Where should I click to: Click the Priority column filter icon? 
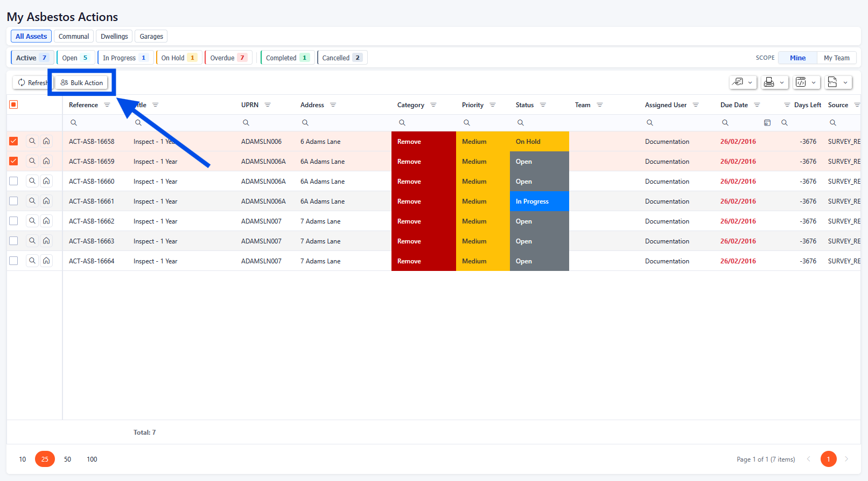click(493, 105)
